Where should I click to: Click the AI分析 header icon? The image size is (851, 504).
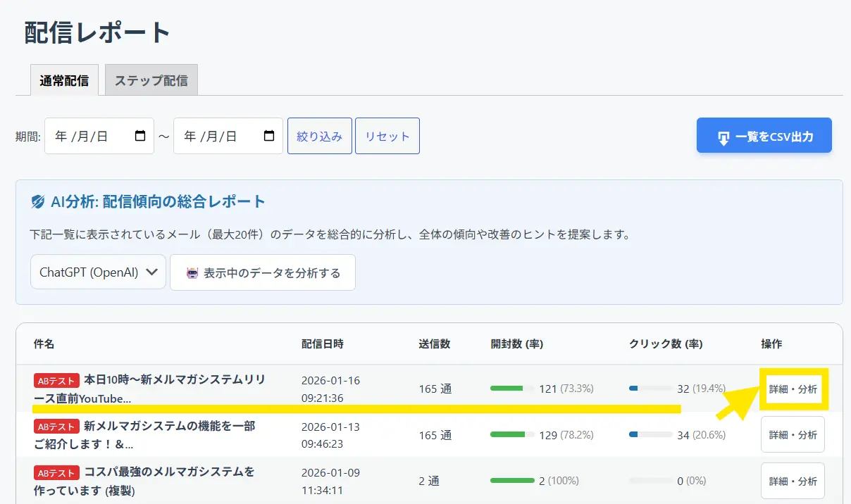pos(38,202)
